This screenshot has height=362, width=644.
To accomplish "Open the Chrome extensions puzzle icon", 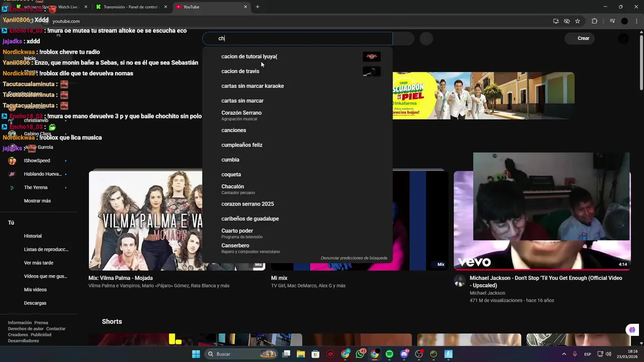I will click(595, 21).
